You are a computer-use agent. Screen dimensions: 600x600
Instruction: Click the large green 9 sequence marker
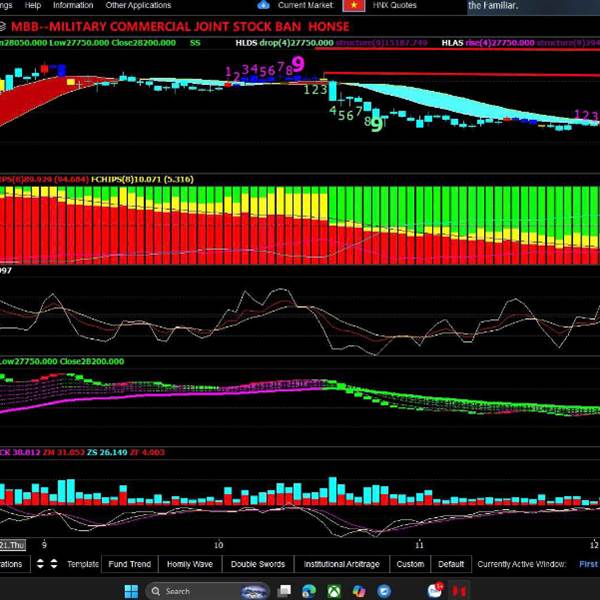377,125
